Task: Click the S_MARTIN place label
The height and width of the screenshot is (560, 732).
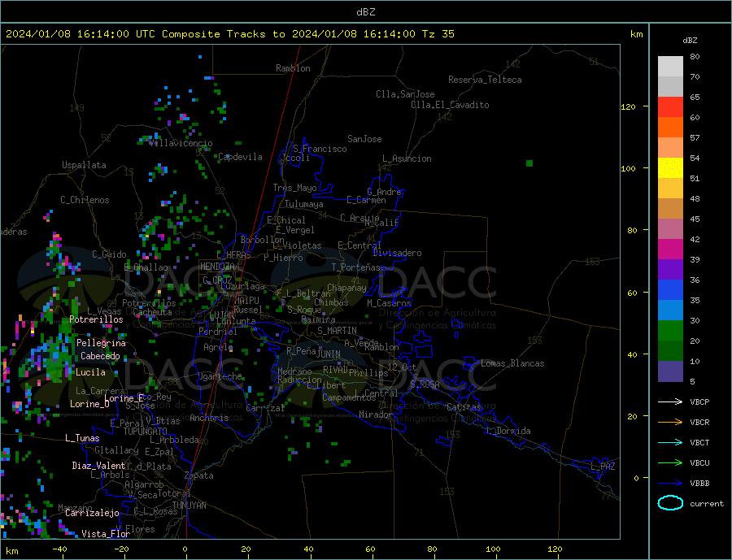Action: [337, 331]
